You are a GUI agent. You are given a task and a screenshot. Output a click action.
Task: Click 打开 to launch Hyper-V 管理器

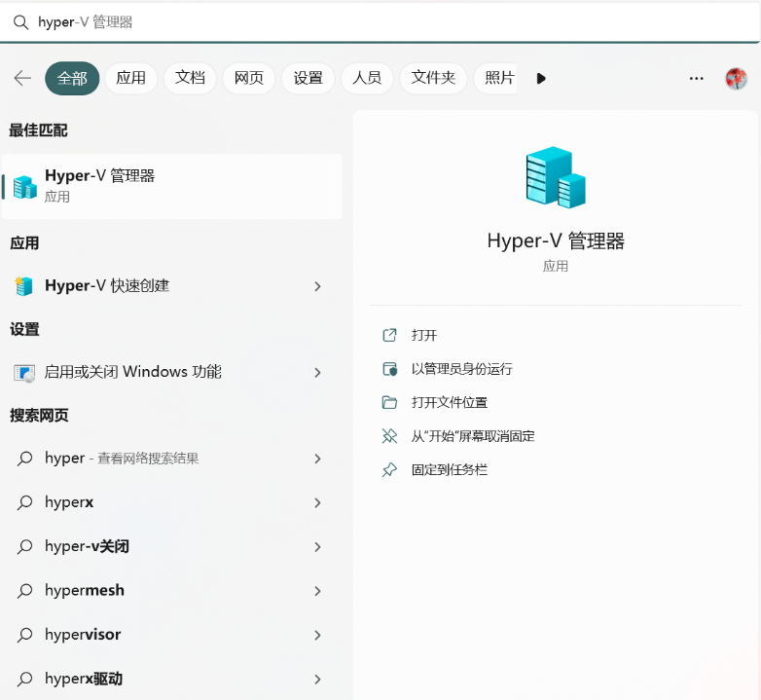[423, 336]
